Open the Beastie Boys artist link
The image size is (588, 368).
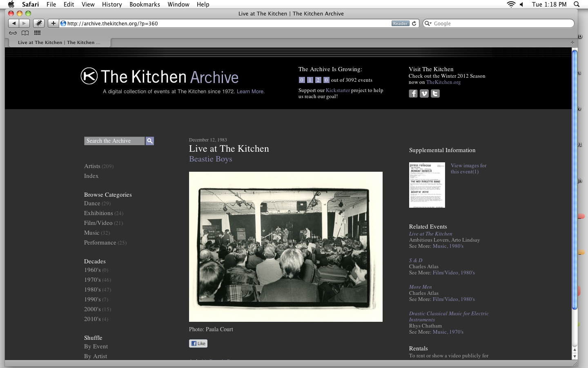[x=211, y=159]
